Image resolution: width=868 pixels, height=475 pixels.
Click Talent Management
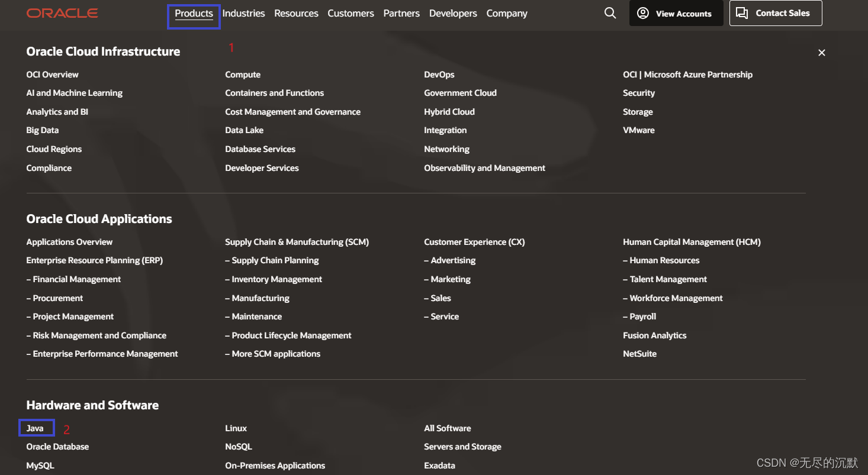pos(665,279)
